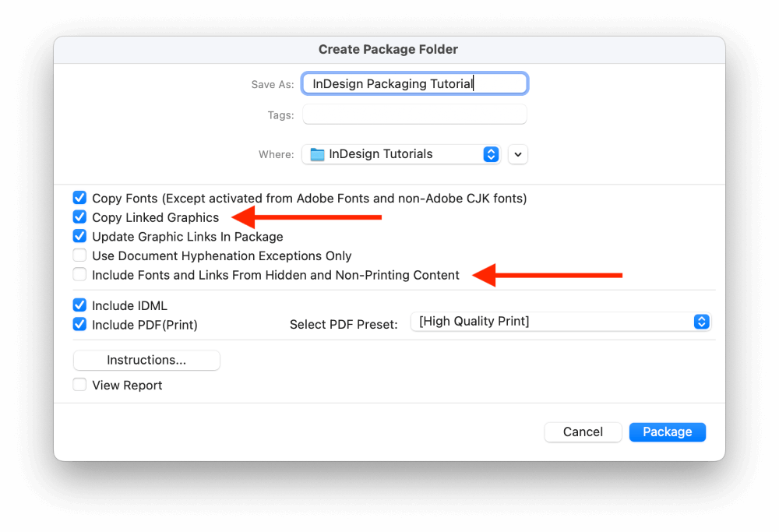Click the Create Package Folder title bar
Viewport: 779px width, 532px height.
pos(389,50)
